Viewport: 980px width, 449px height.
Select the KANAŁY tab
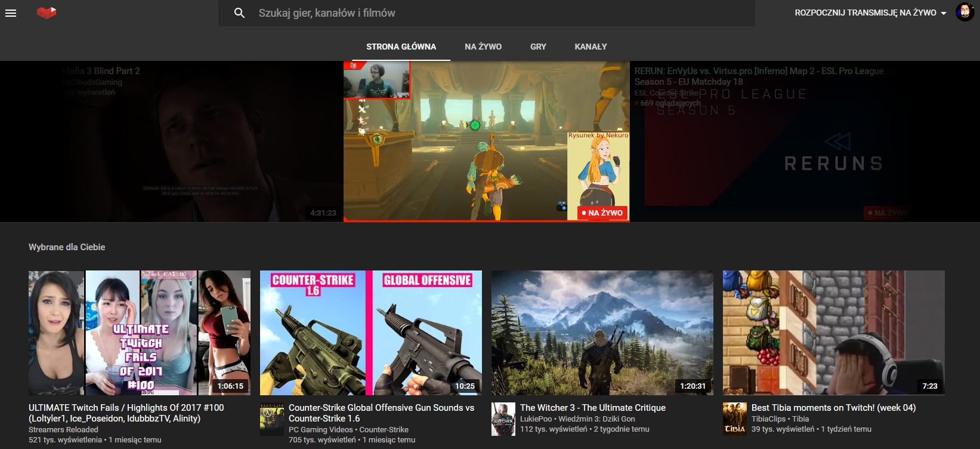click(591, 47)
